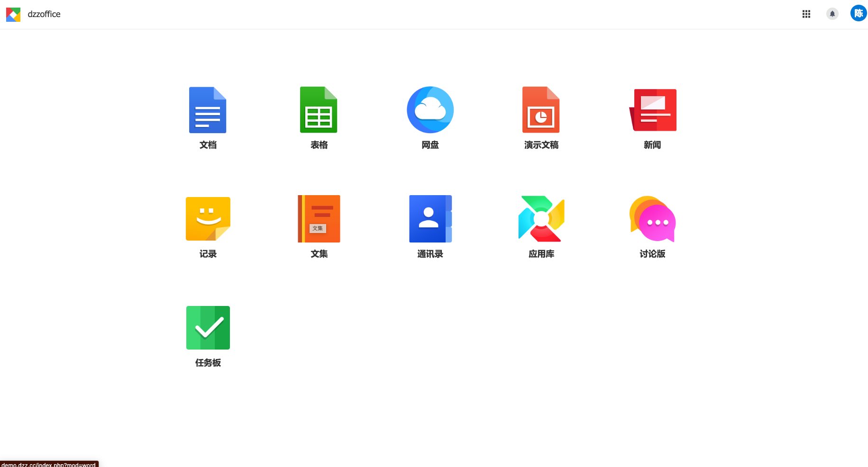
Task: Open the 任务板 (Task Board) app
Action: 208,328
